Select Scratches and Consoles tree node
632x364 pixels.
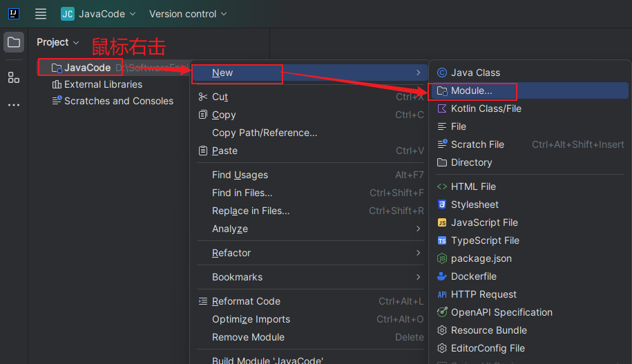point(119,101)
